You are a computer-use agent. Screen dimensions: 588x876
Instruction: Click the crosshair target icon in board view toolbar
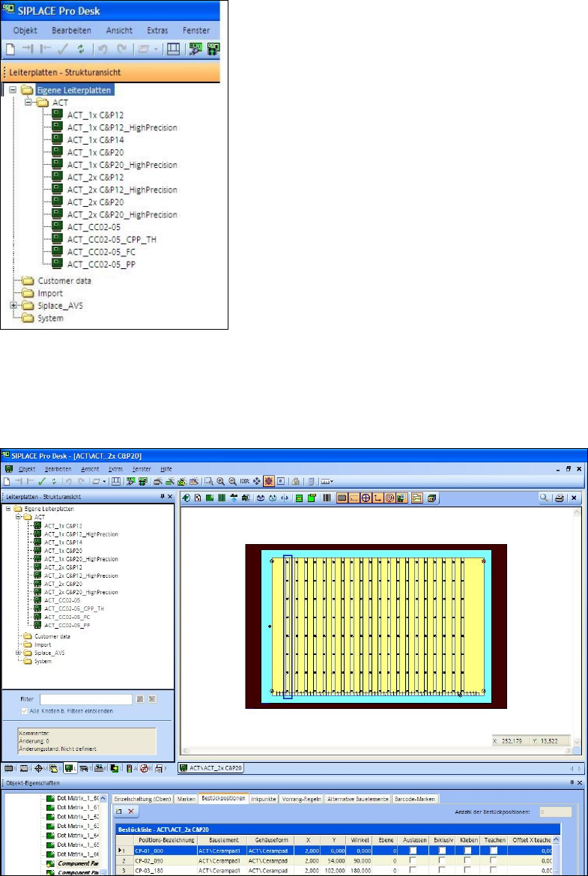click(x=366, y=498)
